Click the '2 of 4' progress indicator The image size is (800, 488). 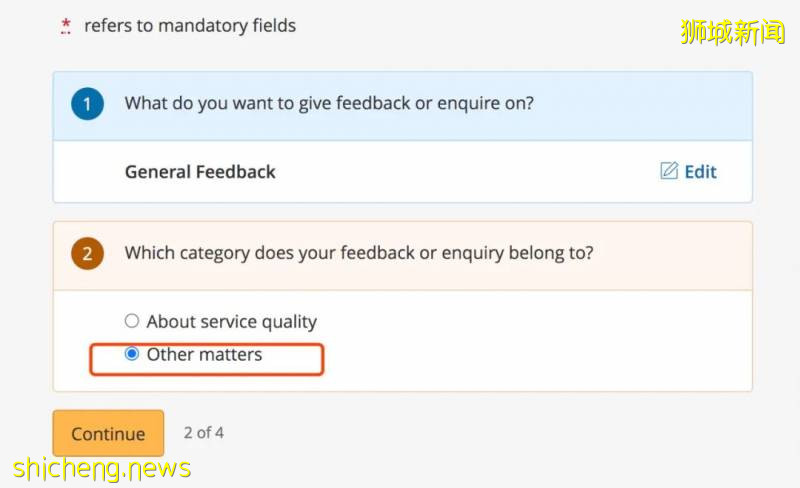click(204, 433)
